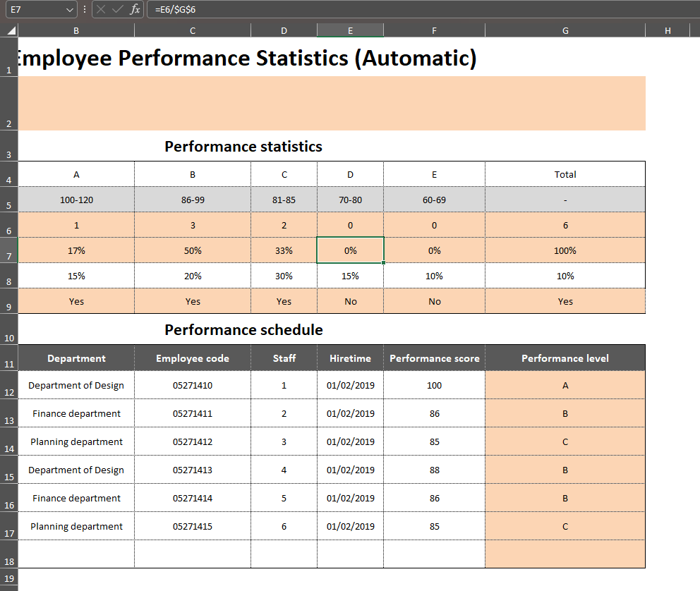The height and width of the screenshot is (591, 700).
Task: Click the 'Performance score' table header
Action: 435,358
